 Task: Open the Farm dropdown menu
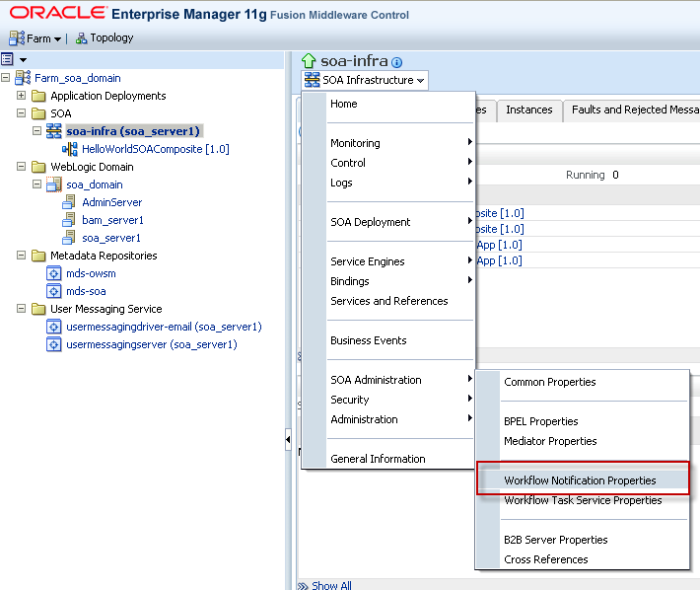click(x=35, y=38)
